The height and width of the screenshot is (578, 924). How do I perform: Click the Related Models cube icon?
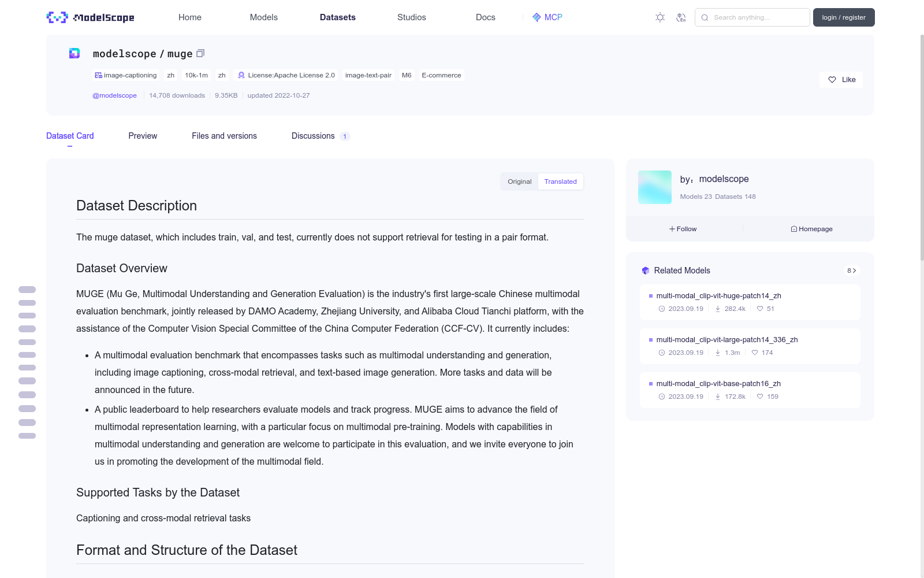pos(646,271)
